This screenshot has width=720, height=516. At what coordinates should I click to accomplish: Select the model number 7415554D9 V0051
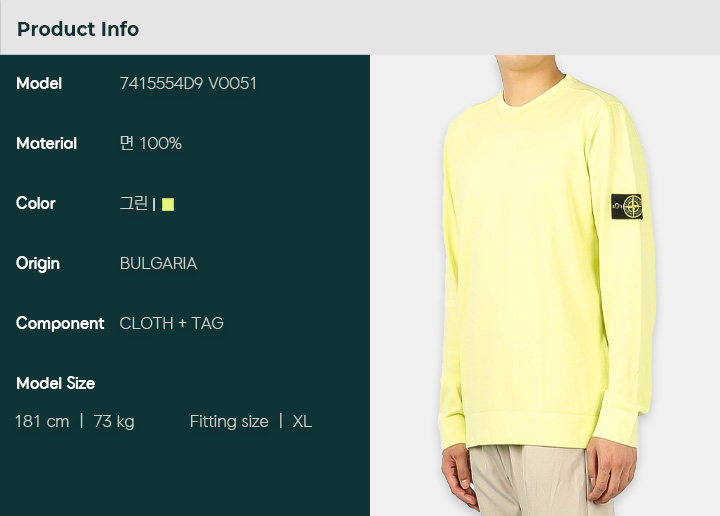click(x=188, y=84)
